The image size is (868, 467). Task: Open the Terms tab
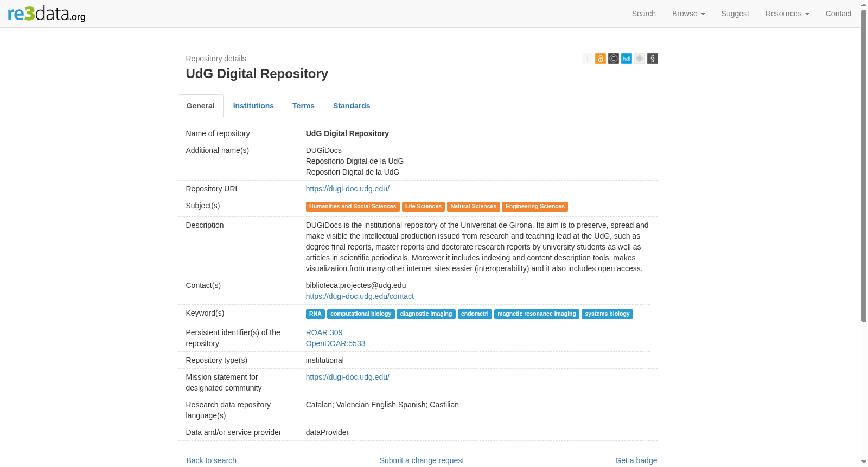(303, 106)
